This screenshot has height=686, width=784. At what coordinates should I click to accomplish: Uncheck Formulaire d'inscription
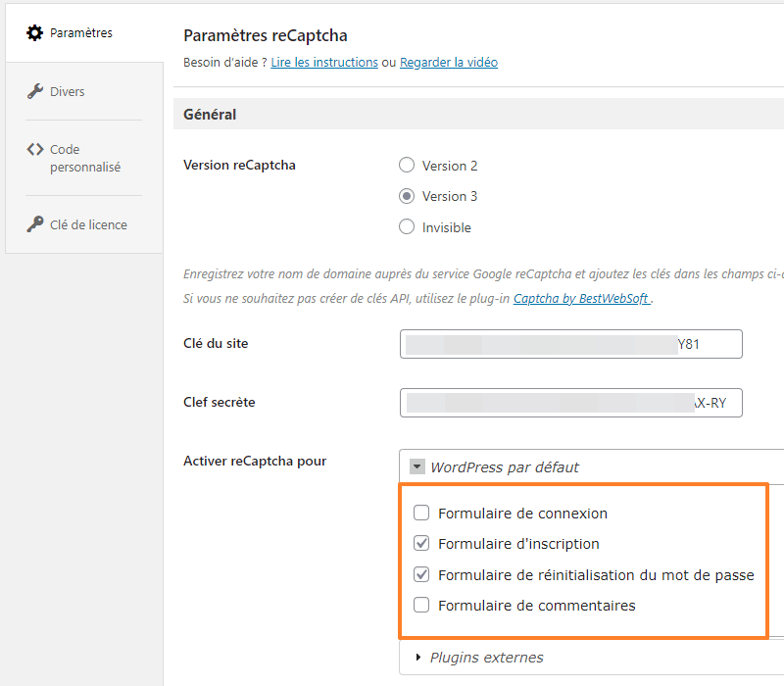421,543
